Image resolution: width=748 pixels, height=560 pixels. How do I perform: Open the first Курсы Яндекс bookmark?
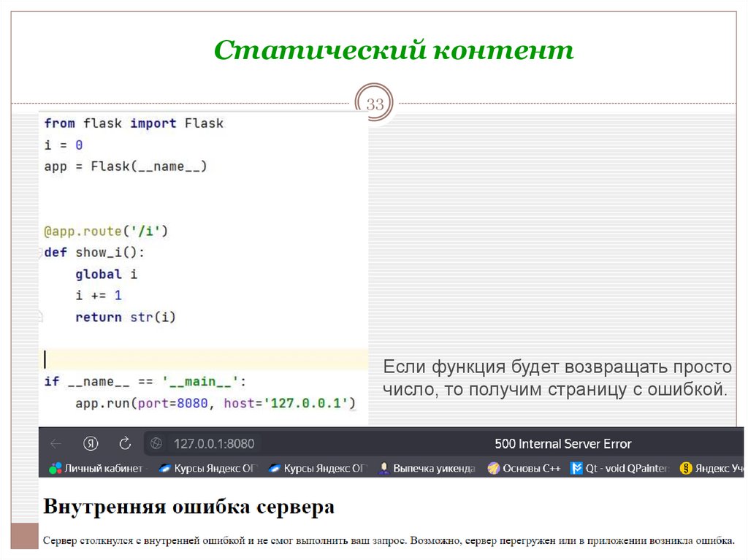[208, 469]
